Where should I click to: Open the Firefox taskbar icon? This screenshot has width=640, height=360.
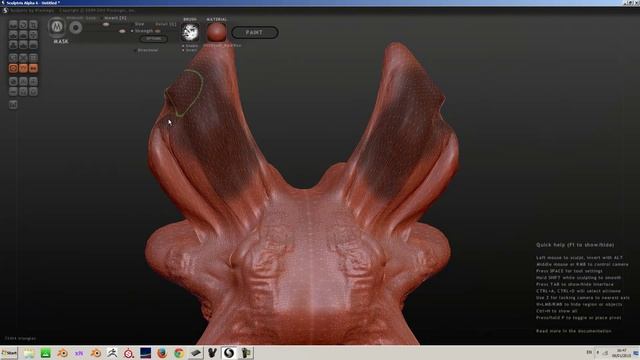162,353
